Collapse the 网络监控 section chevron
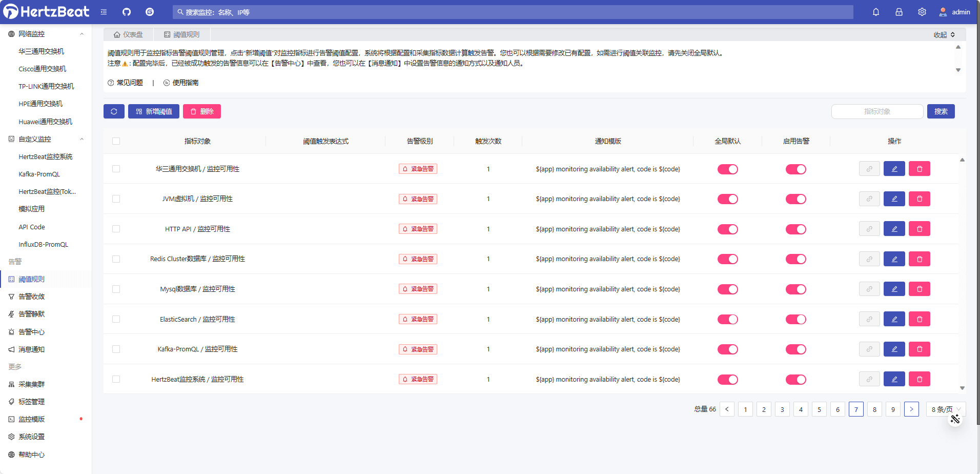This screenshot has width=980, height=474. pos(81,33)
